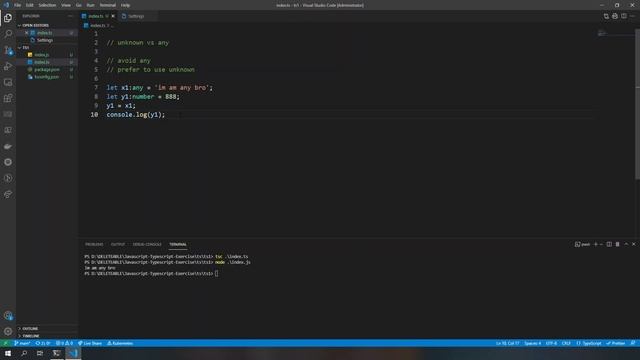Open the launch profile dropdown beside plus
The image size is (640, 360).
click(601, 244)
